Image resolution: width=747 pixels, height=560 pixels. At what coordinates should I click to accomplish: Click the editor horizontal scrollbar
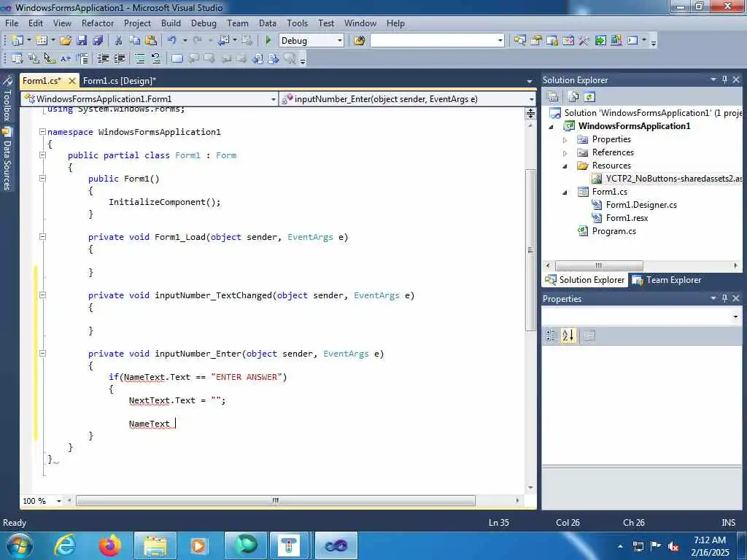[x=275, y=500]
